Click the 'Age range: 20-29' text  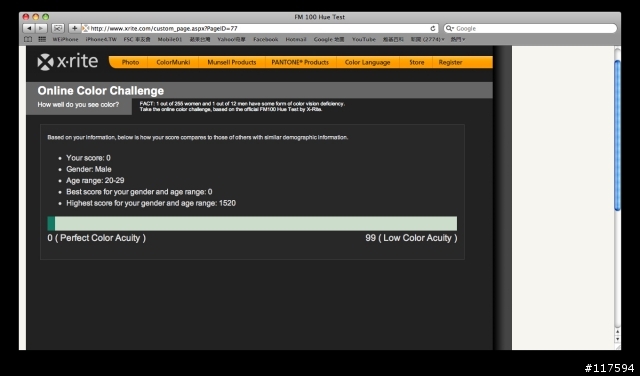pos(95,180)
